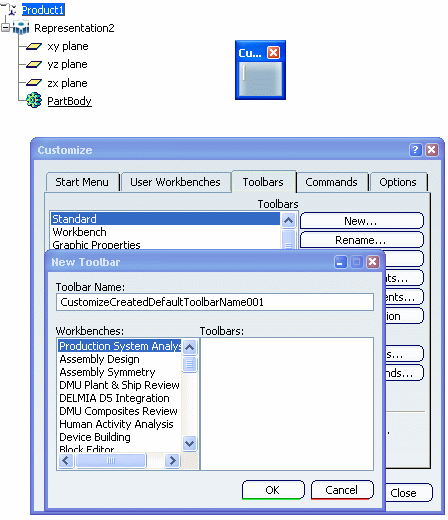
Task: Minimize the New Toolbar dialog
Action: click(x=341, y=262)
